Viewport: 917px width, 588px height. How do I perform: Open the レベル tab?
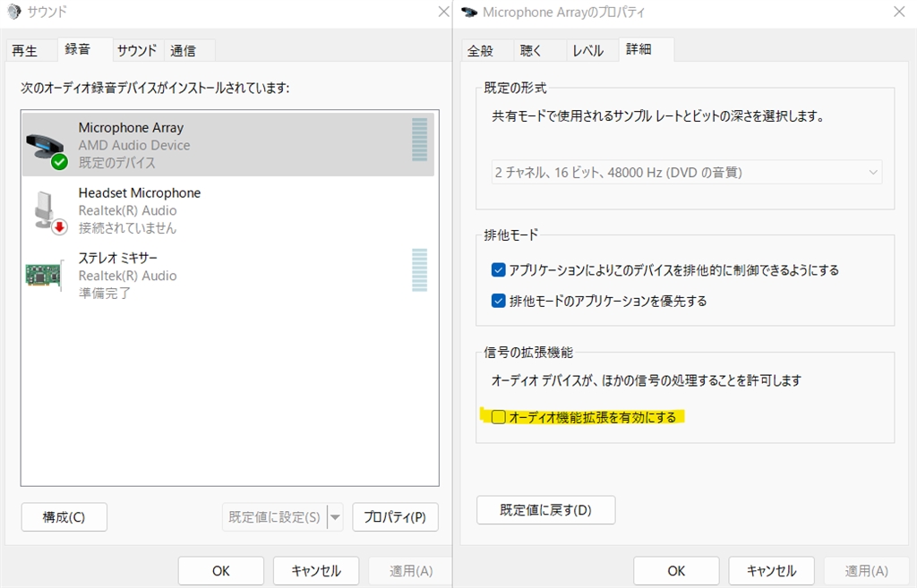pos(588,50)
